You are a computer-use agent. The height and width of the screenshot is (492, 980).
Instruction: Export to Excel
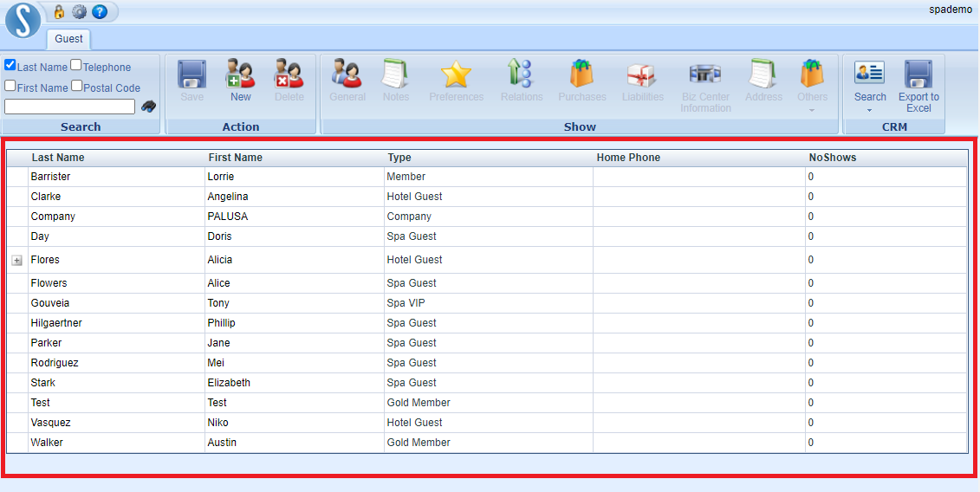(918, 87)
